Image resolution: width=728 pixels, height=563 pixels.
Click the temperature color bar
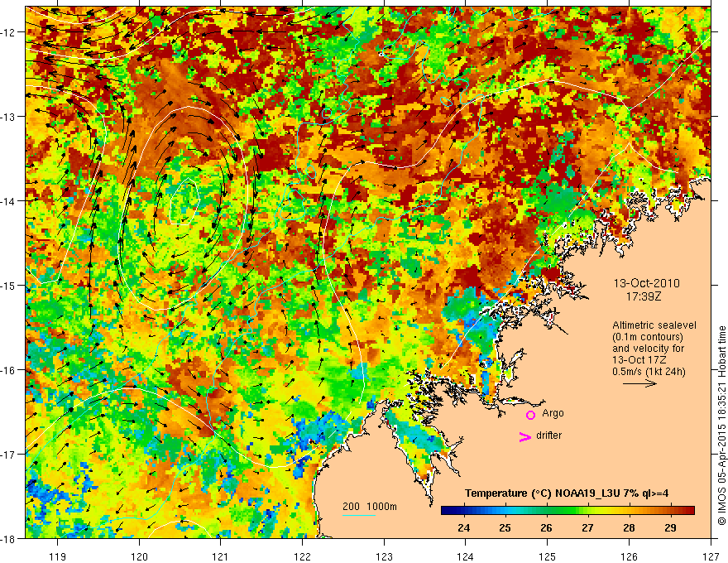tap(568, 510)
